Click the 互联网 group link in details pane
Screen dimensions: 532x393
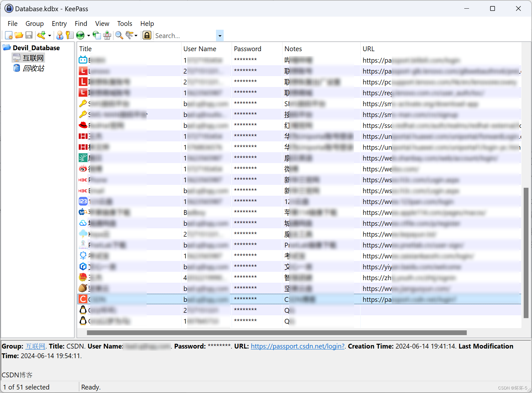click(x=35, y=346)
